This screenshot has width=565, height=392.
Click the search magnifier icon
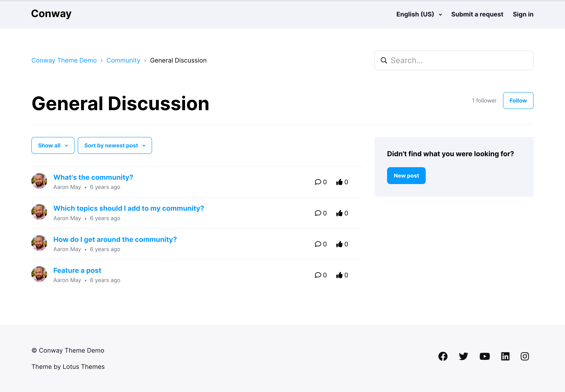tap(384, 60)
